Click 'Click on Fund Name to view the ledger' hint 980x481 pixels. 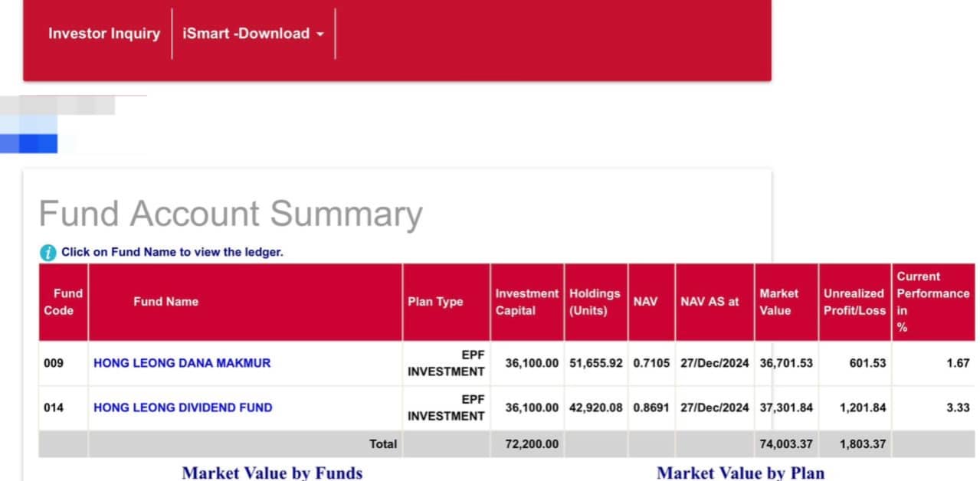pos(172,252)
